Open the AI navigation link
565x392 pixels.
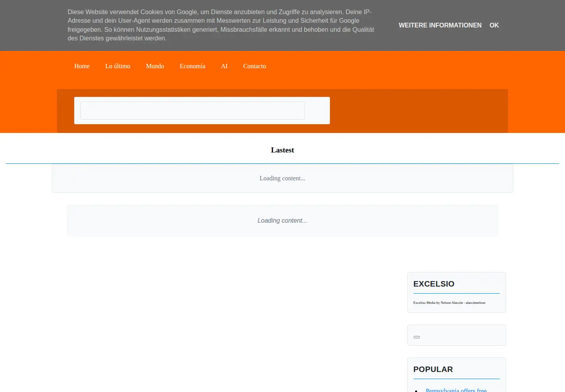coord(224,66)
